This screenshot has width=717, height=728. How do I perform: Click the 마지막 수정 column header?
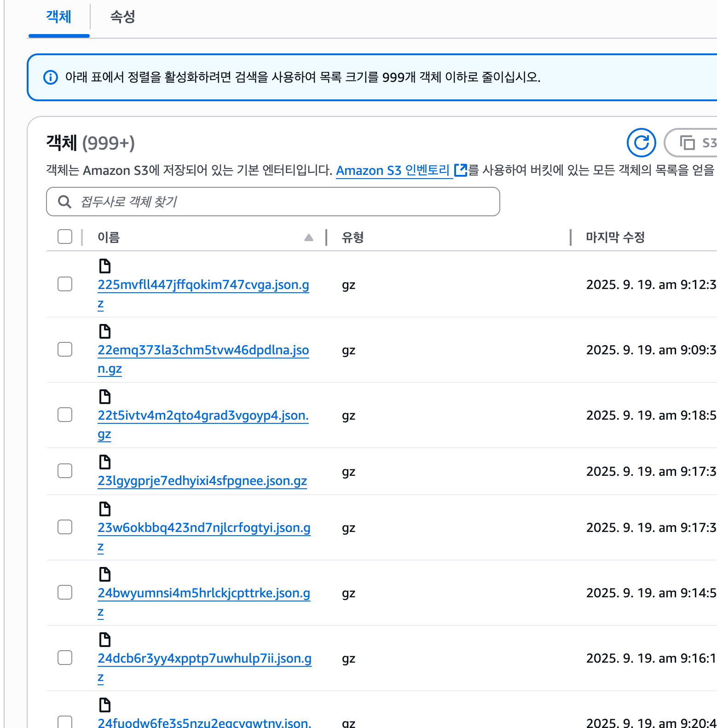tap(615, 237)
